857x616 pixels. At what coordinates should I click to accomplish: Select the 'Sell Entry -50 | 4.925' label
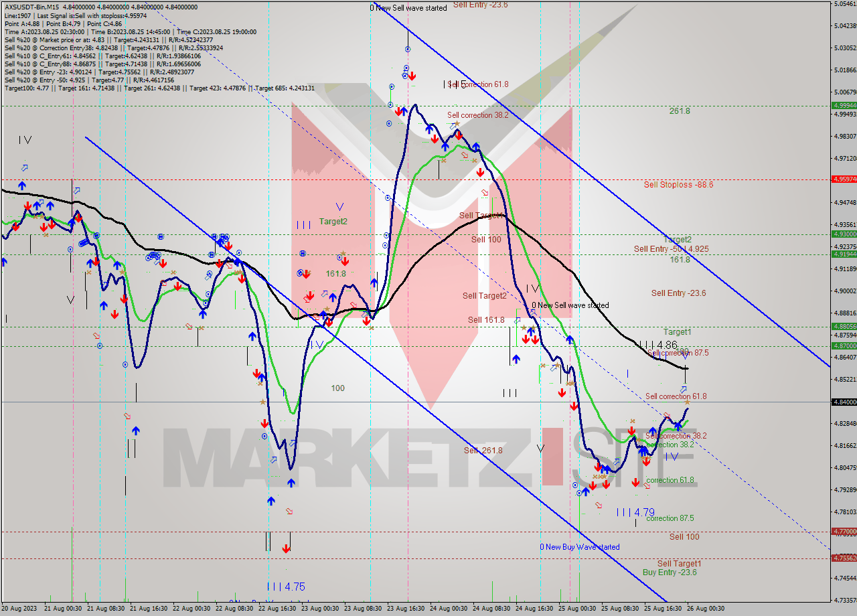point(671,248)
